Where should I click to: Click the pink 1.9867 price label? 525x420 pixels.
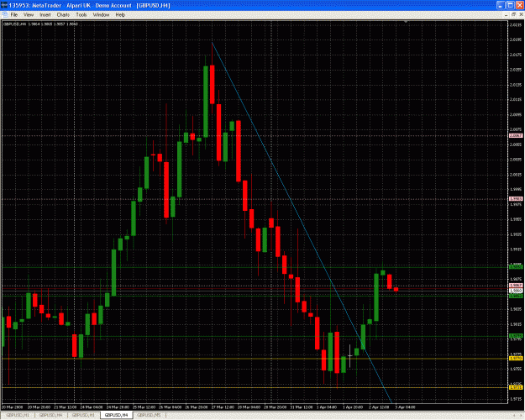(516, 286)
